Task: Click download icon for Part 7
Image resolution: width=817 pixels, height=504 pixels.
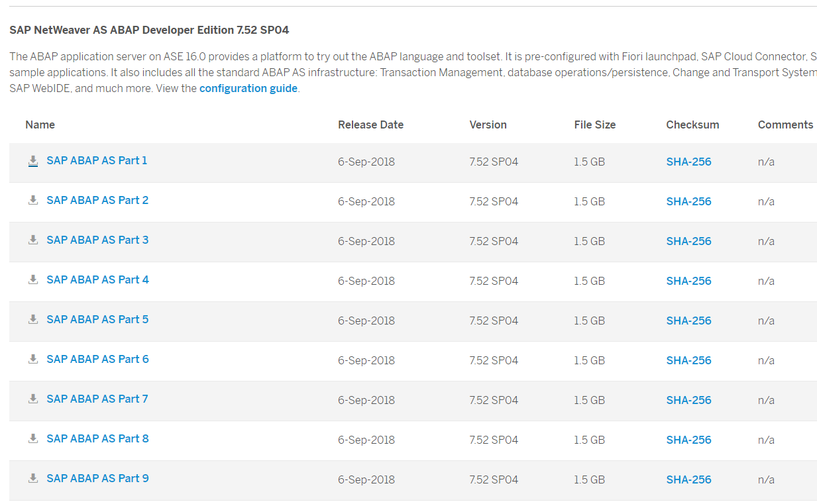Action: 33,399
